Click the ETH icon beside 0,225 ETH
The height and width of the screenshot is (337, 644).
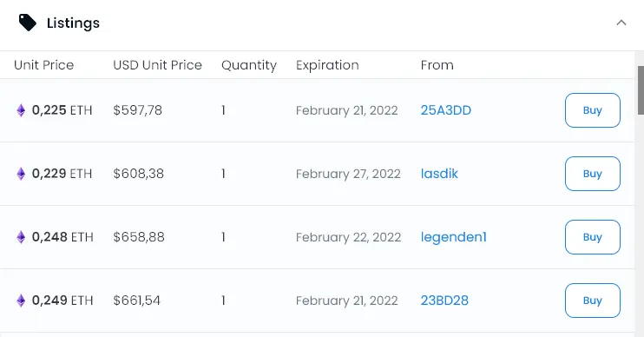click(21, 110)
